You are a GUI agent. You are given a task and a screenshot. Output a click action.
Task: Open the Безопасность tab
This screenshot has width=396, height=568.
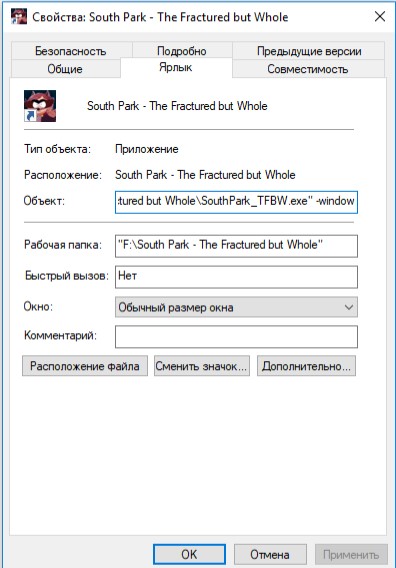tap(71, 50)
